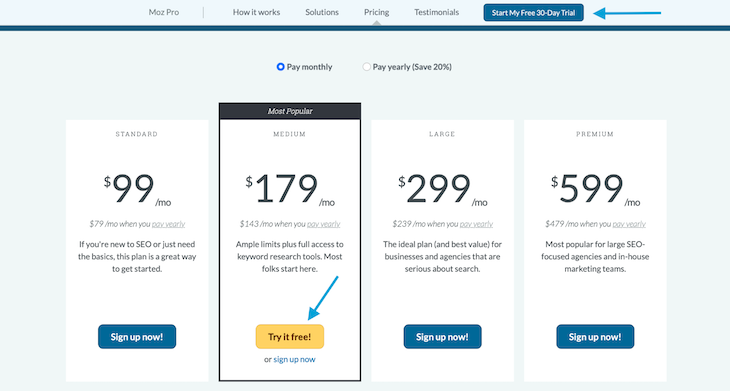This screenshot has height=391, width=730.
Task: Go to the Solutions section
Action: (322, 12)
